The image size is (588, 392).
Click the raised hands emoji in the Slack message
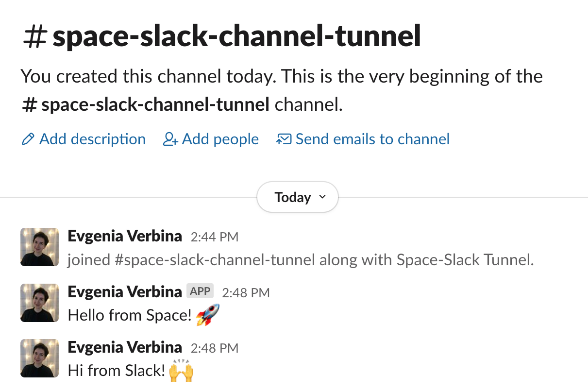click(181, 371)
